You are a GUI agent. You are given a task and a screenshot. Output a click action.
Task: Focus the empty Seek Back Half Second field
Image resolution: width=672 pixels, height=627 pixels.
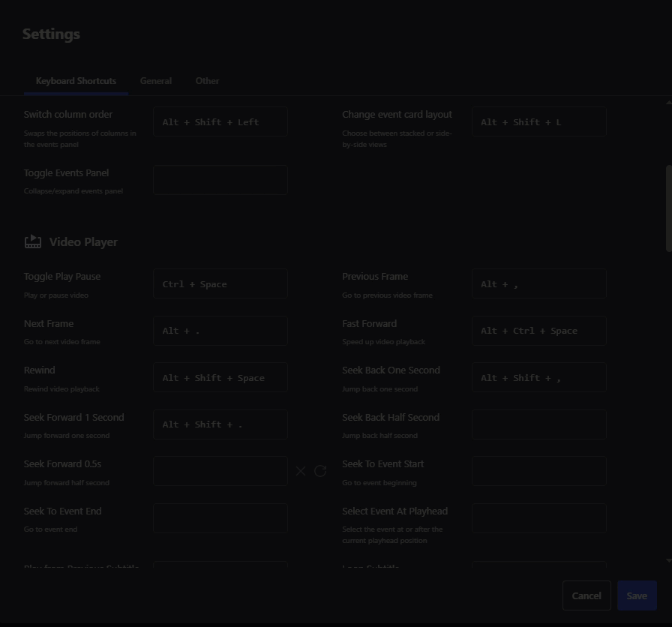(x=538, y=424)
